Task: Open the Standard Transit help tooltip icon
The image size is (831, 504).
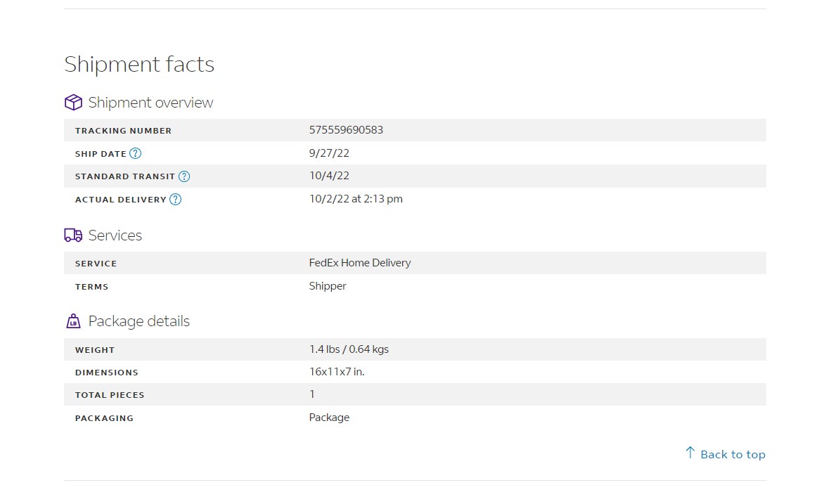Action: [x=184, y=176]
